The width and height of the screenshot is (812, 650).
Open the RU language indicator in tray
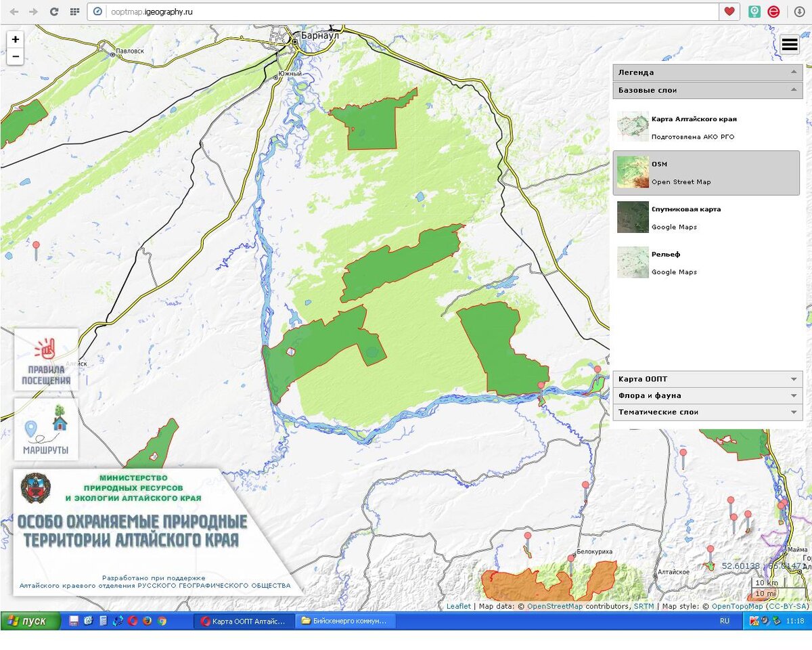point(725,621)
